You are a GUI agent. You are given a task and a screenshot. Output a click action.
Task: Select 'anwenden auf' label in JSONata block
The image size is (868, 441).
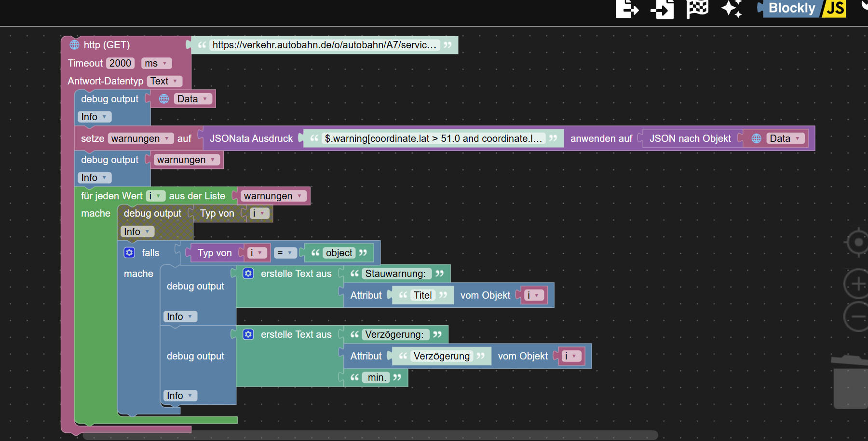point(601,138)
